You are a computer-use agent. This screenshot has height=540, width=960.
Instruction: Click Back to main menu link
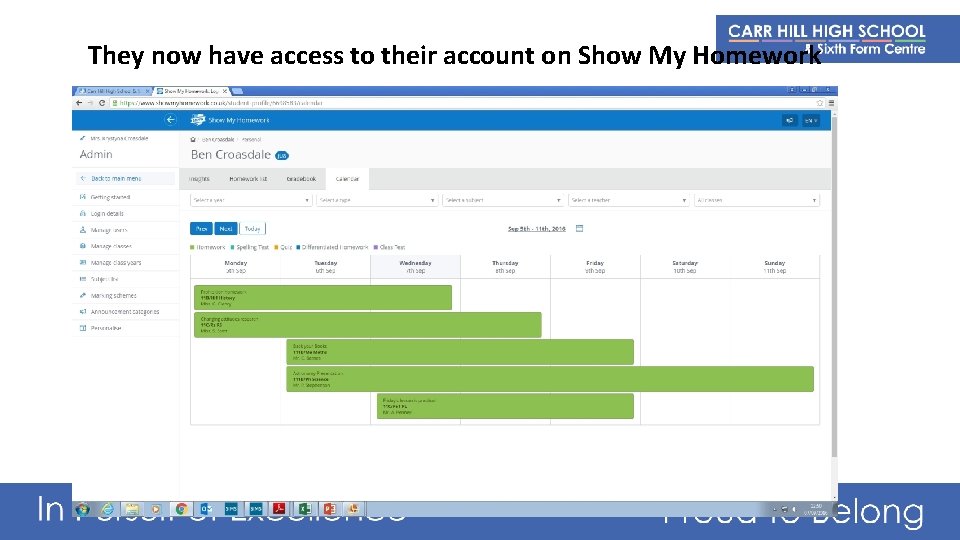pos(116,179)
